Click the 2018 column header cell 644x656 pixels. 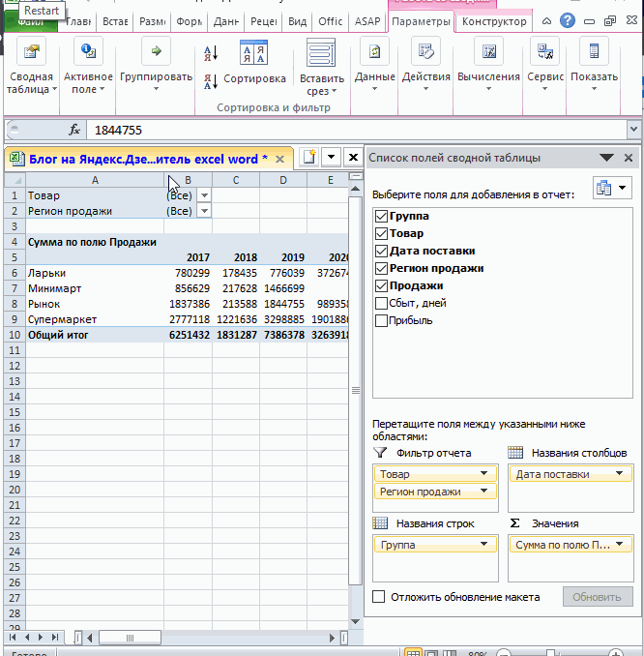(x=236, y=257)
